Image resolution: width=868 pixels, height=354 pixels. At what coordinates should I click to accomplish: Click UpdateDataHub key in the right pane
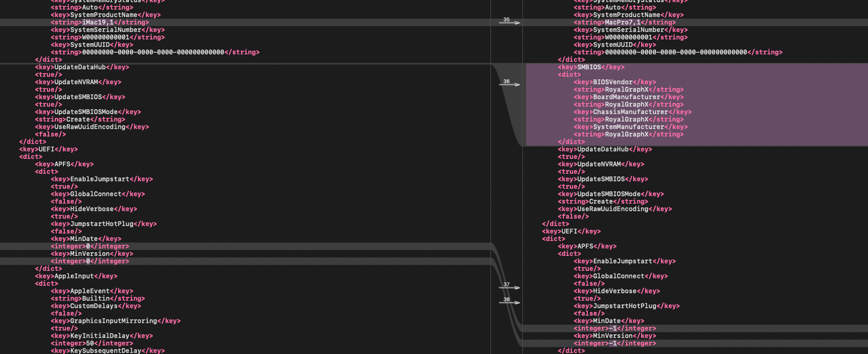pyautogui.click(x=605, y=149)
